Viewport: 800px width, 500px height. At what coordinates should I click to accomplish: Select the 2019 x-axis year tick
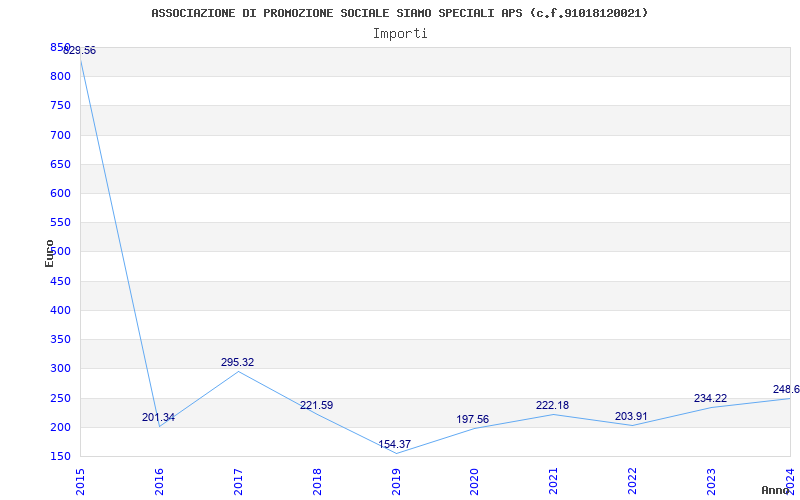point(396,480)
